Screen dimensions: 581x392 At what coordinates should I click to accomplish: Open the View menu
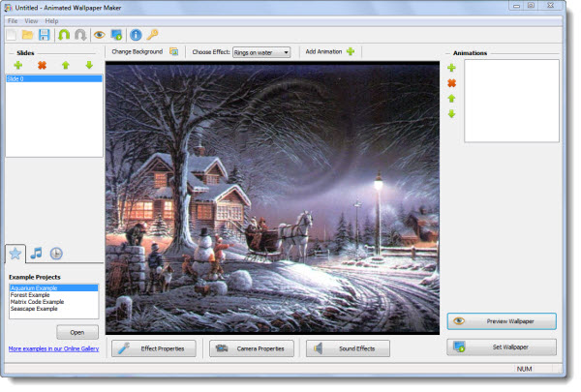point(31,21)
